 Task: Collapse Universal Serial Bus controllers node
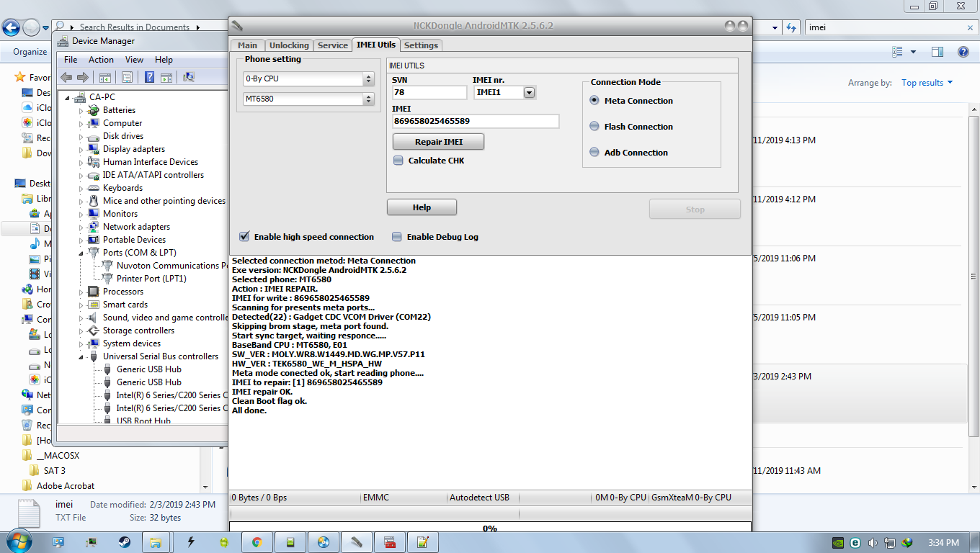pos(81,356)
